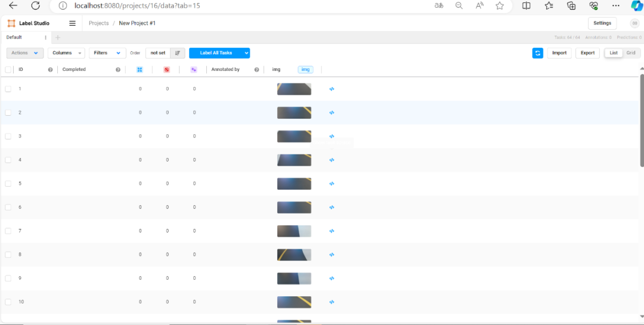Show source code icon for task 1
This screenshot has width=644, height=325.
click(332, 89)
